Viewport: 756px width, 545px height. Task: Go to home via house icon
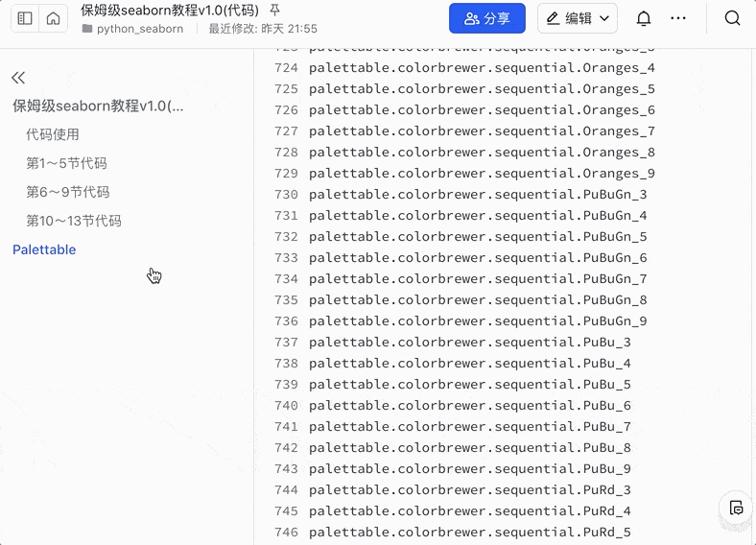tap(53, 18)
